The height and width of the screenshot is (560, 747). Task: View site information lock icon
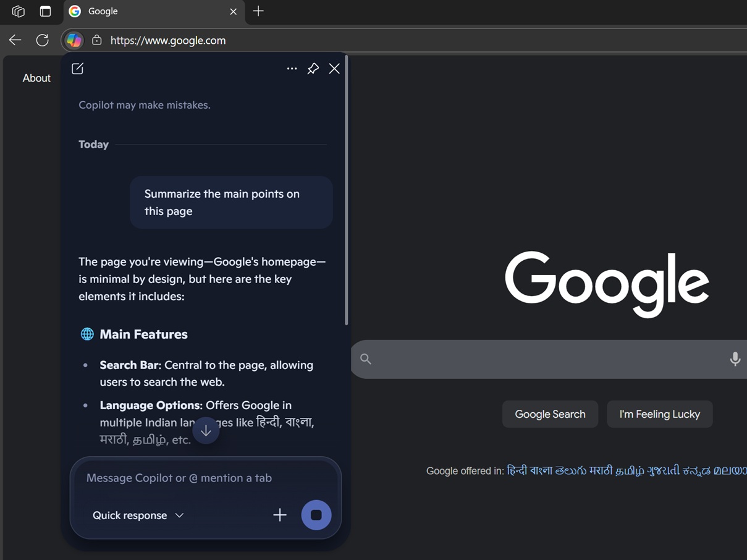(97, 40)
